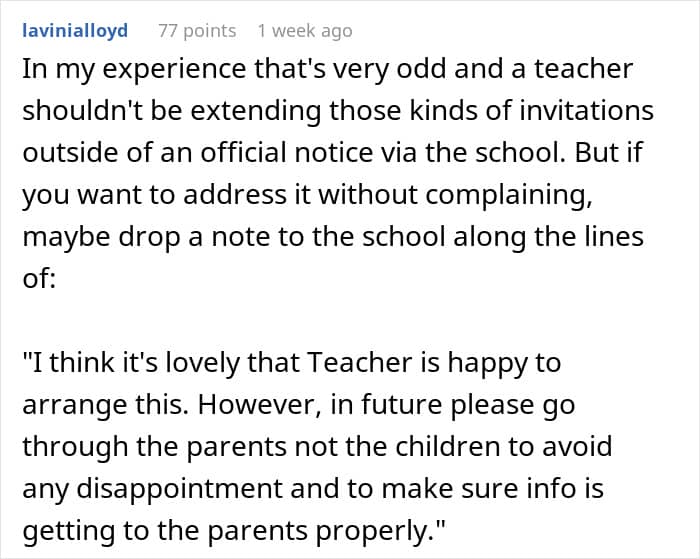
Task: Open the lavinialloyd user profile link
Action: [75, 31]
